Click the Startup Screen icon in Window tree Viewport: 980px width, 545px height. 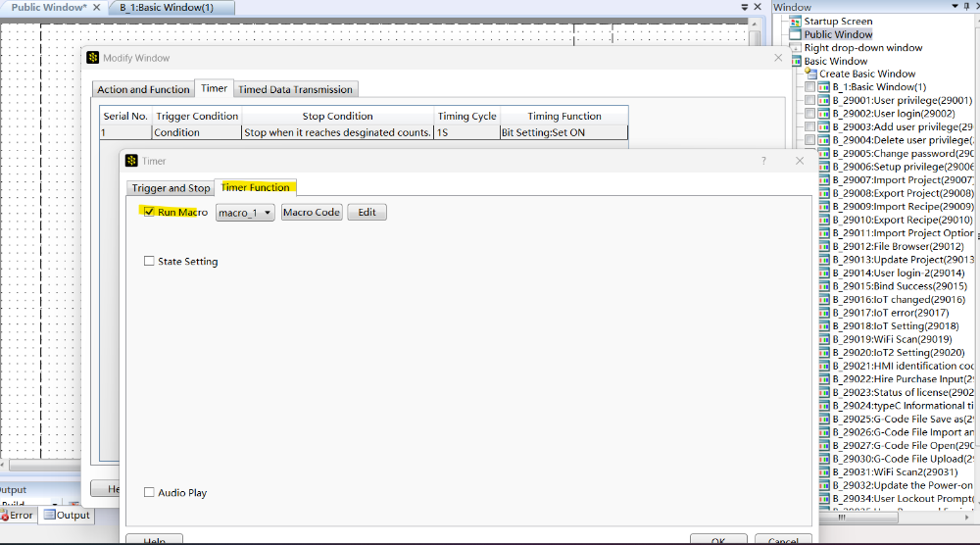click(795, 22)
